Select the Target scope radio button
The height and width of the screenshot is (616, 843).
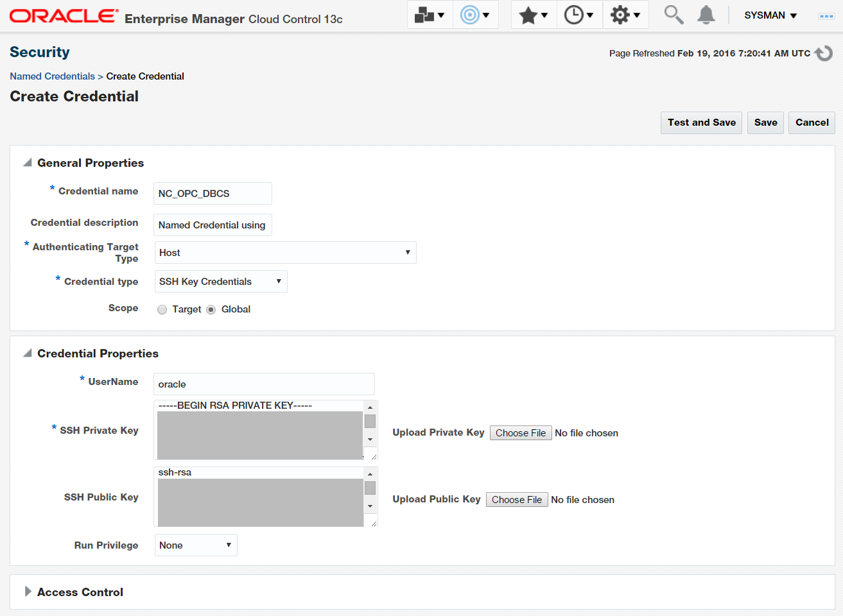(162, 310)
